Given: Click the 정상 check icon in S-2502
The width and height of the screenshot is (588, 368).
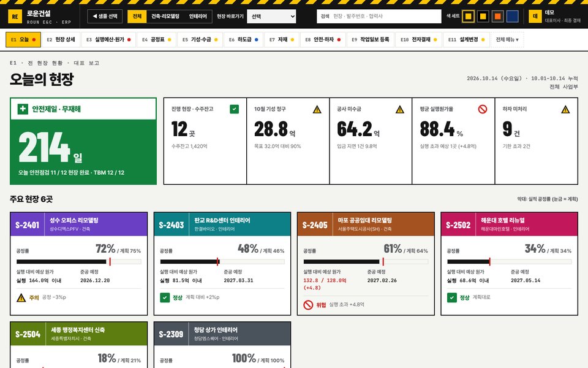Looking at the screenshot, I should click(x=452, y=298).
